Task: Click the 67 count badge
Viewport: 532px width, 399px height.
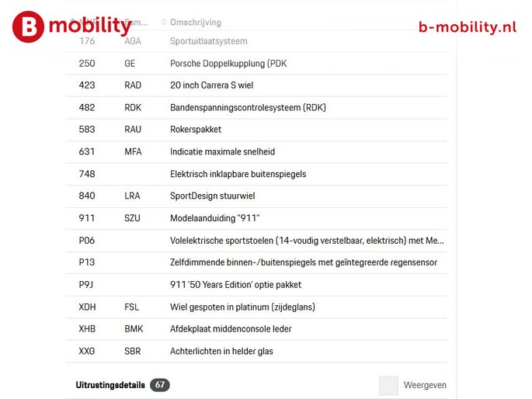Action: point(160,385)
